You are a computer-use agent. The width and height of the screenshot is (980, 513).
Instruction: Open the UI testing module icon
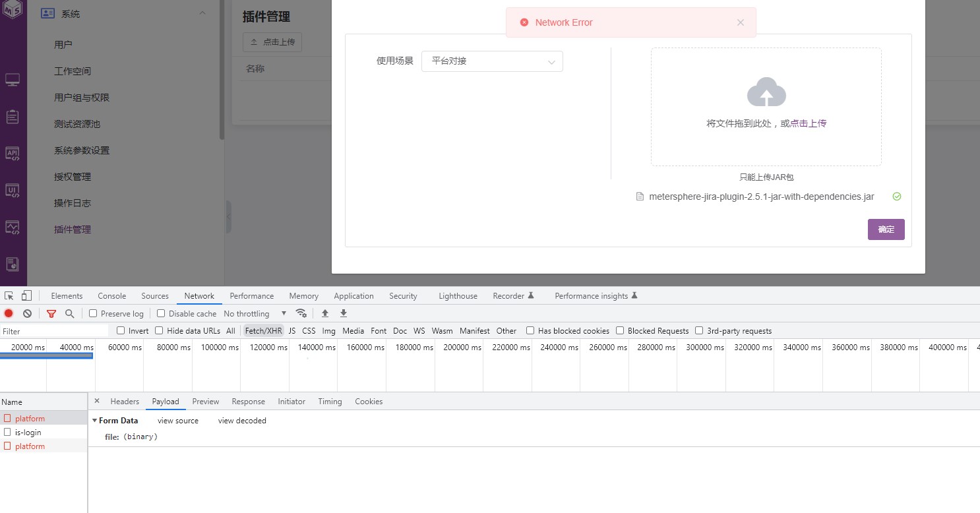(13, 191)
